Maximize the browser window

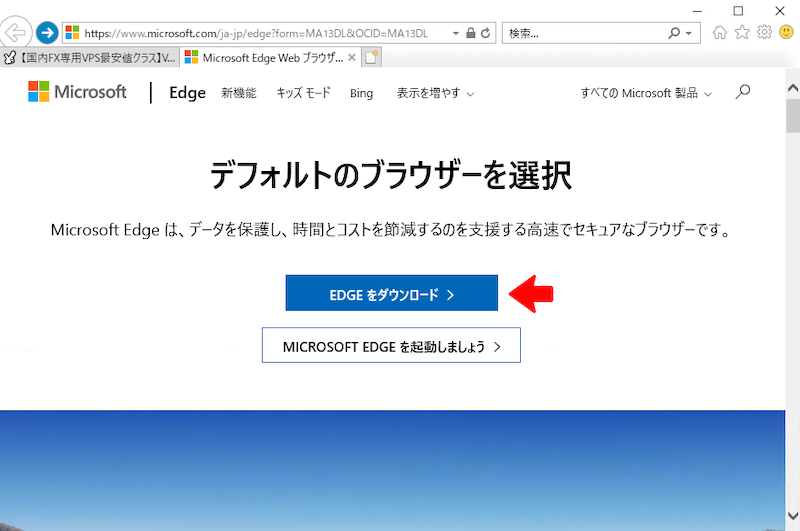point(738,11)
